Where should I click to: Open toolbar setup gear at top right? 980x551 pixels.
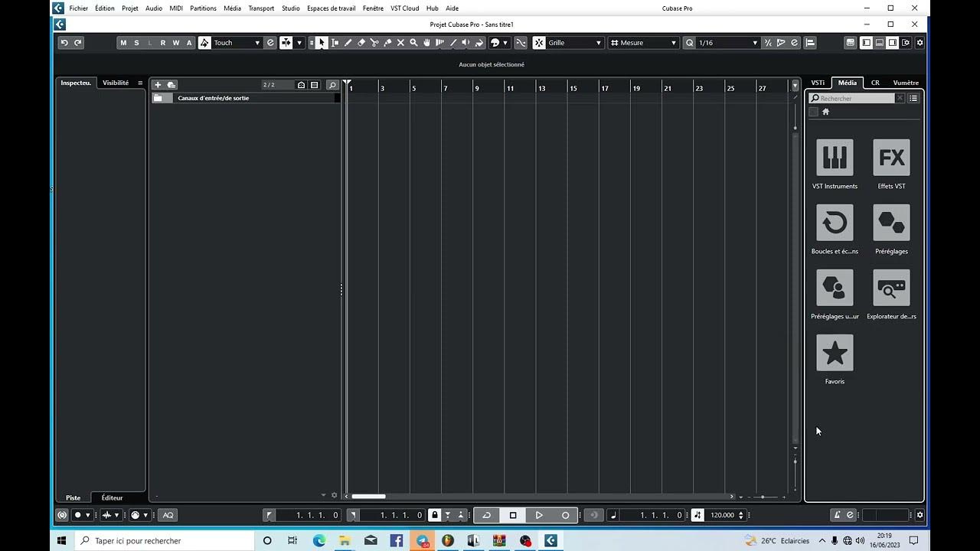click(920, 43)
